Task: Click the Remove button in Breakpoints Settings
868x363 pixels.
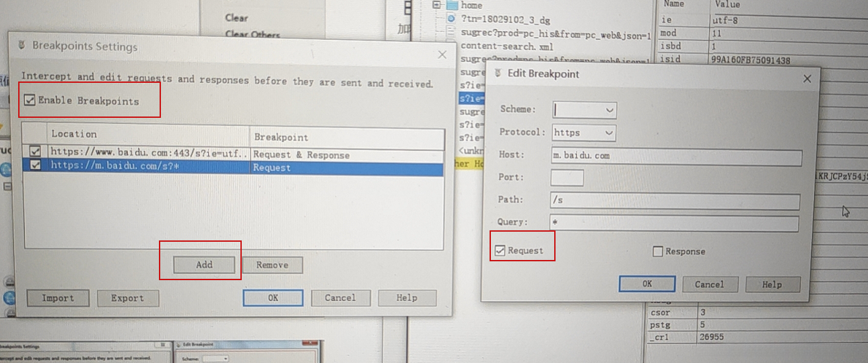Action: [x=272, y=265]
